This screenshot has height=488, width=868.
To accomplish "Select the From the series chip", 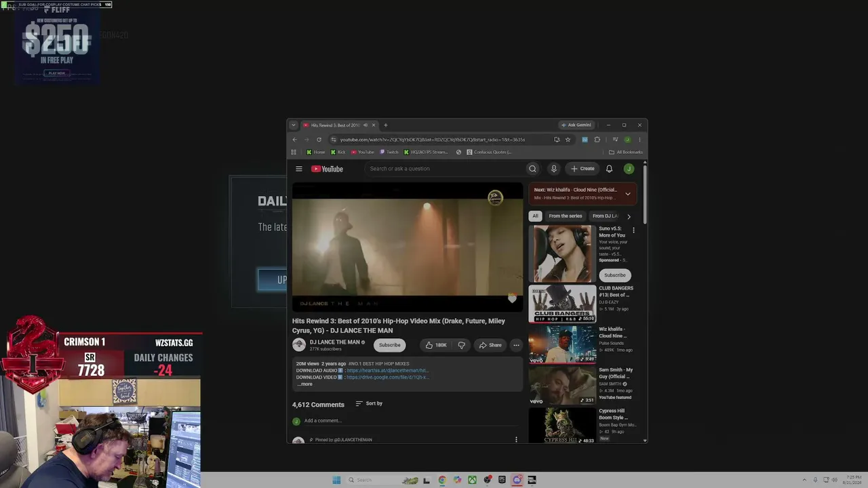I will 566,216.
